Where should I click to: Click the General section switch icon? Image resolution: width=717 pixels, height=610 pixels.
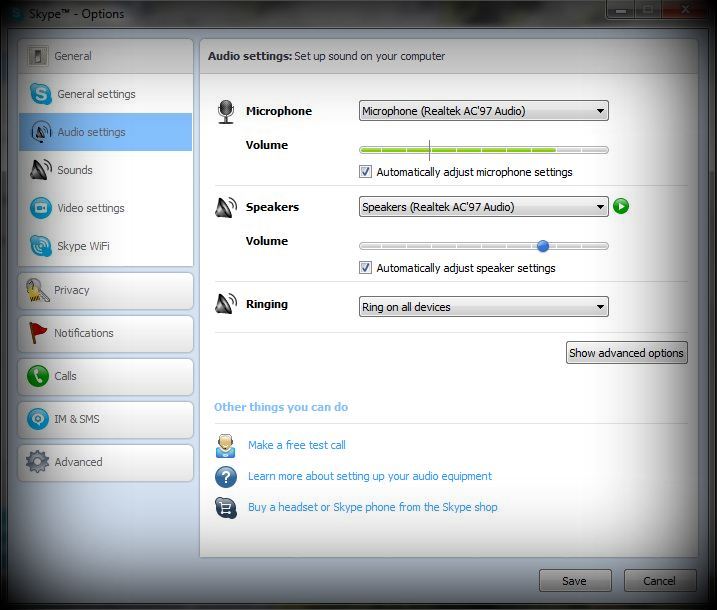click(x=37, y=56)
